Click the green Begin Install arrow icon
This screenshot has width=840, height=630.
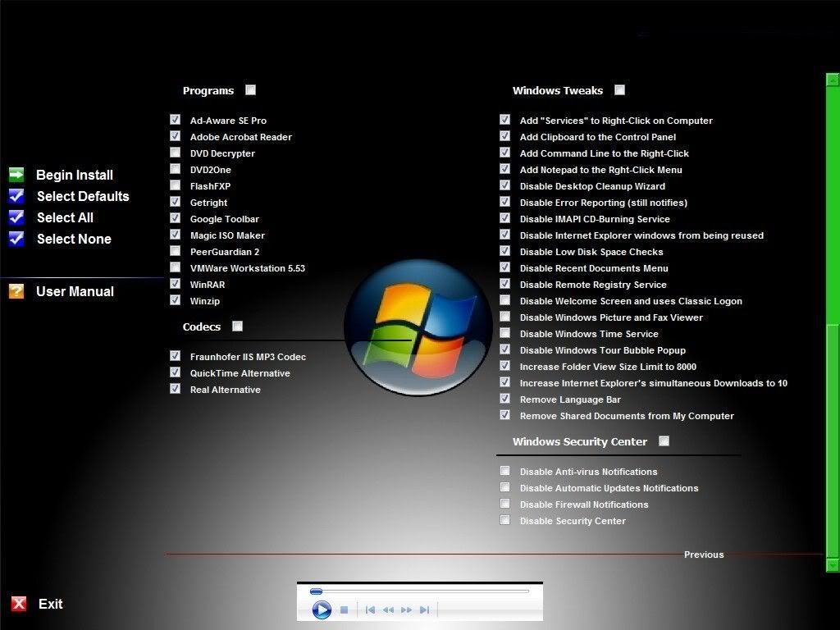16,174
